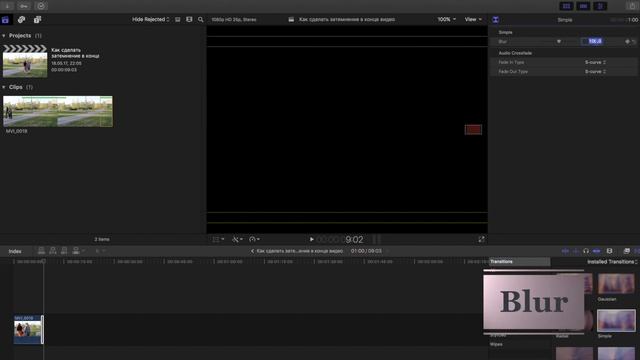Click Connect clip to primary storyline
This screenshot has width=640, height=360.
(x=41, y=251)
